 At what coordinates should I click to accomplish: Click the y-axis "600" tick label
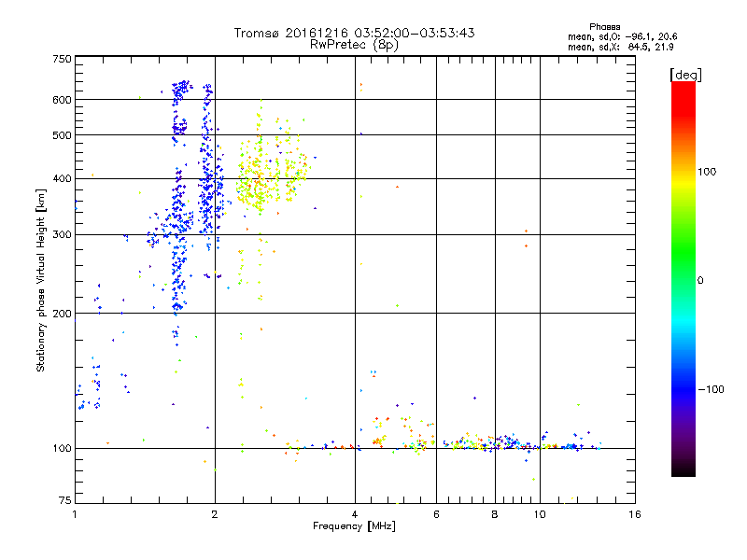(62, 100)
